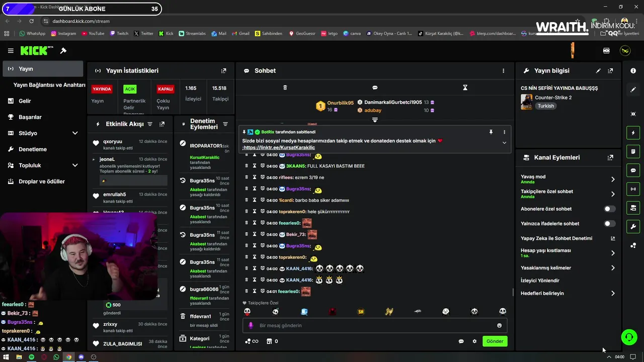Open the emoji picker in message box
The image size is (644, 362).
499,325
